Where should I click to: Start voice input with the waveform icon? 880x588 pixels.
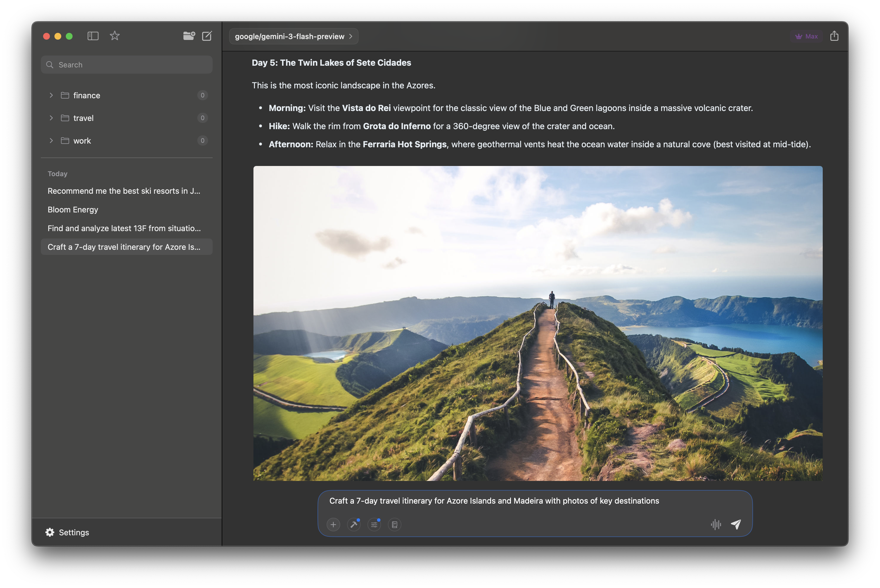(716, 525)
